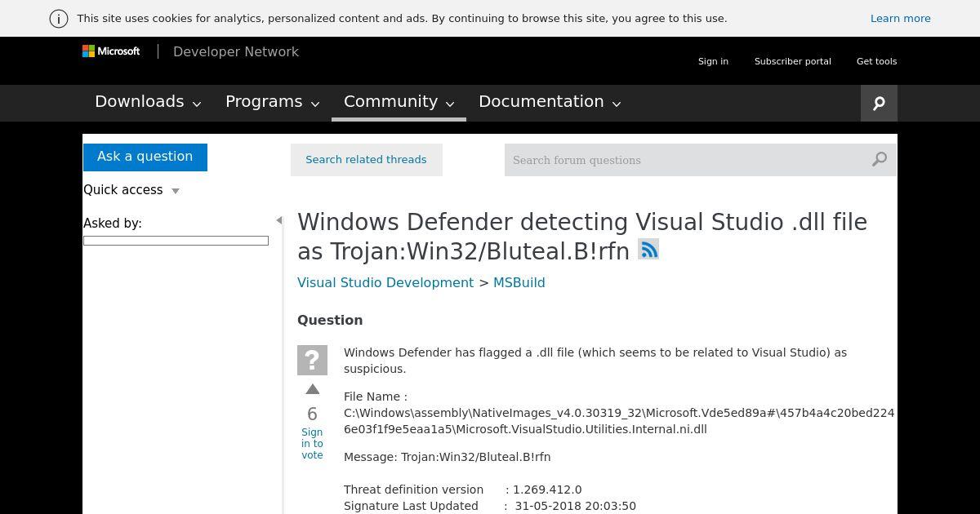Screen dimensions: 980x514
Task: Click the Threat definition version line
Action: click(463, 490)
